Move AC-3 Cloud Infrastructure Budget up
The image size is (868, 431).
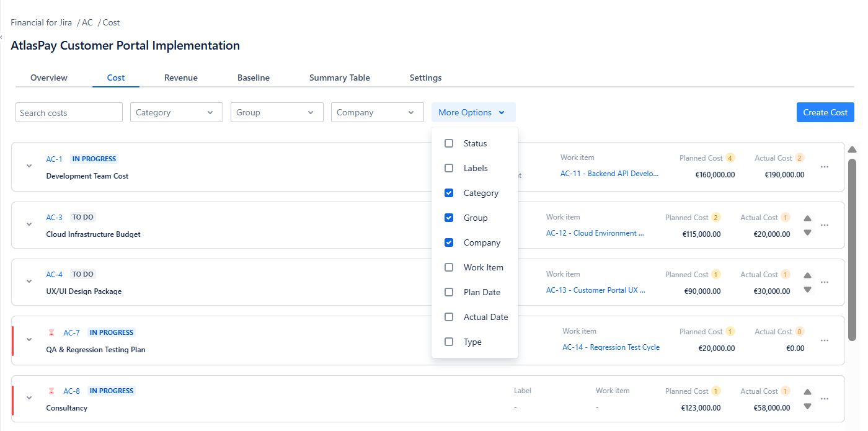click(807, 218)
